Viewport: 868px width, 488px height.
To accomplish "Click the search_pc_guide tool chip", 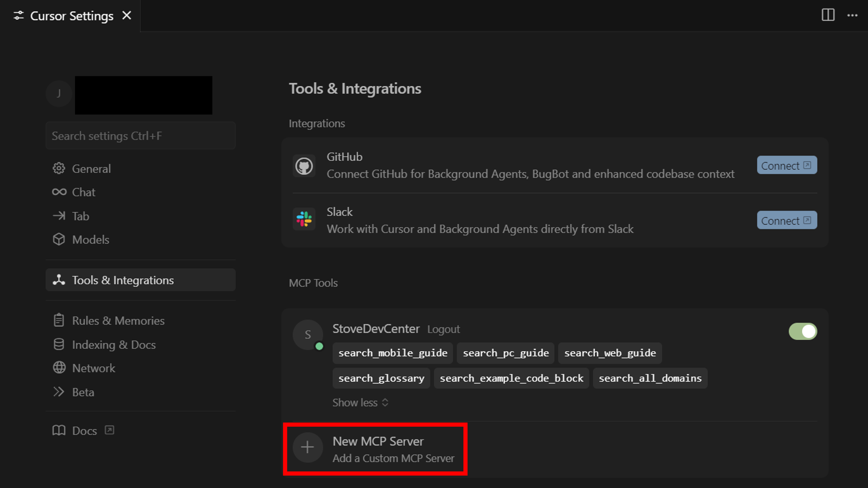I will coord(505,353).
